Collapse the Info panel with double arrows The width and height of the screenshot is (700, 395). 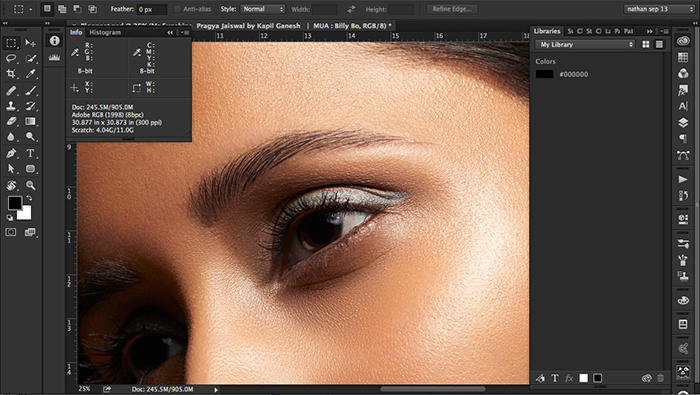(x=170, y=33)
